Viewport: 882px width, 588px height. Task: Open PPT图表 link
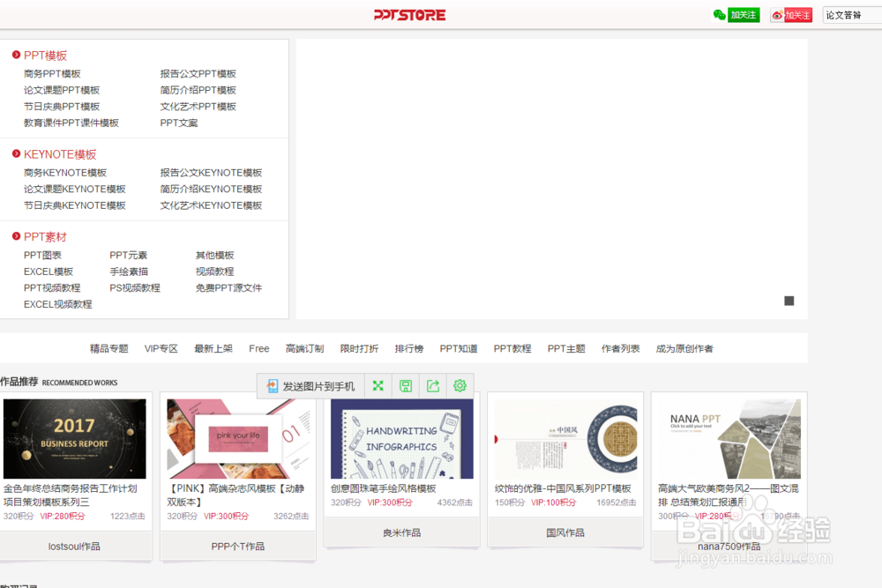[42, 256]
